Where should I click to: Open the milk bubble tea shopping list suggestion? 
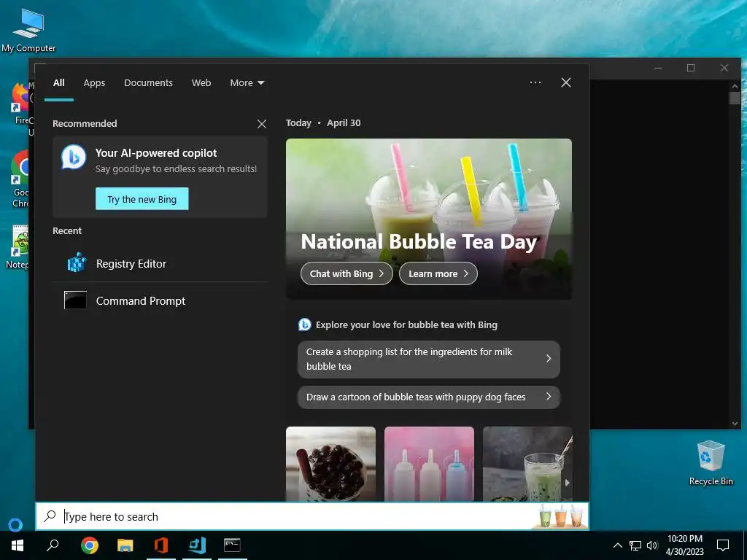[428, 359]
